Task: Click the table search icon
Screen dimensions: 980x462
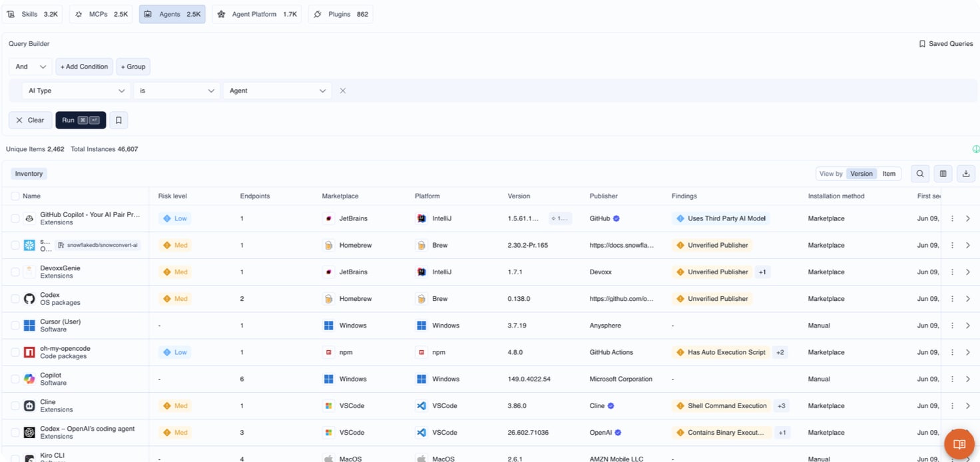Action: pos(920,174)
